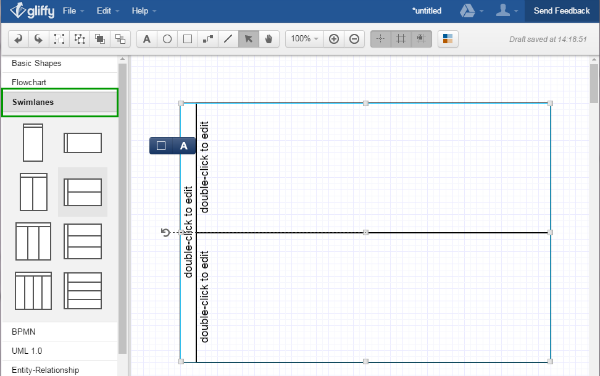Image resolution: width=600 pixels, height=376 pixels.
Task: Click the Send to back icon
Action: click(x=120, y=39)
